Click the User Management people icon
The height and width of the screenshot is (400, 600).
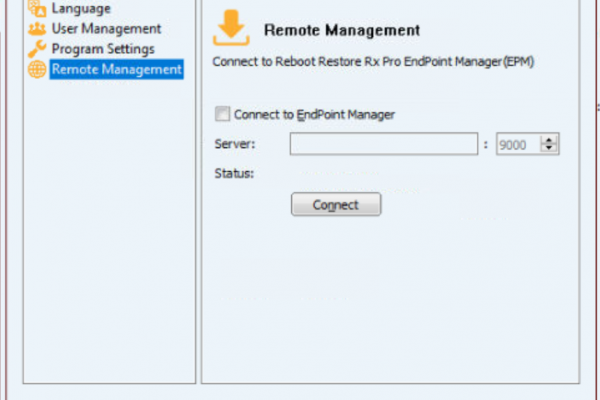(37, 29)
